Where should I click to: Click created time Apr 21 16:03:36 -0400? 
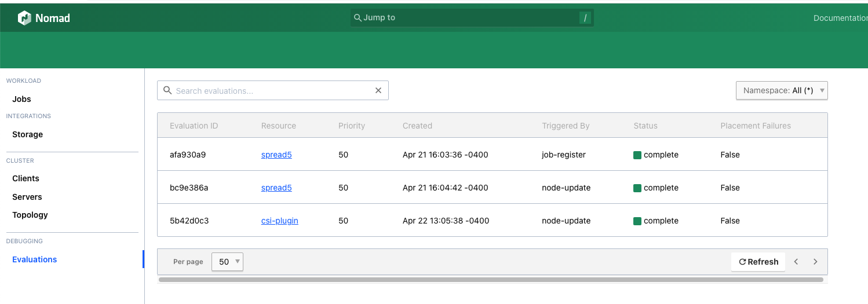click(446, 155)
